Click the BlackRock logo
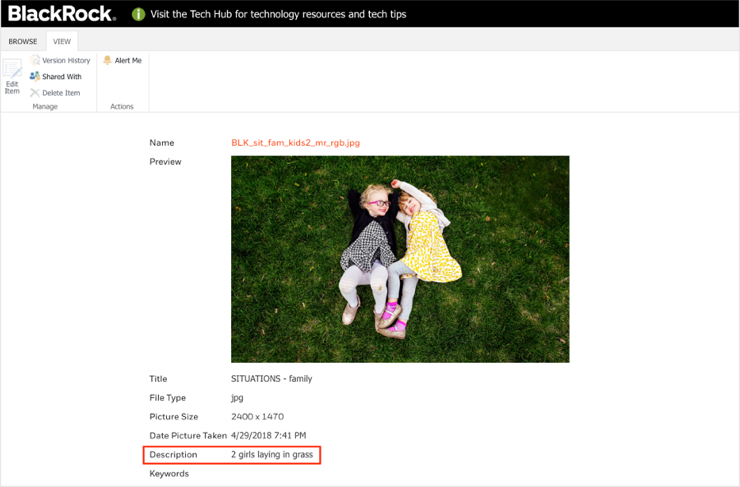Image resolution: width=740 pixels, height=487 pixels. (61, 14)
